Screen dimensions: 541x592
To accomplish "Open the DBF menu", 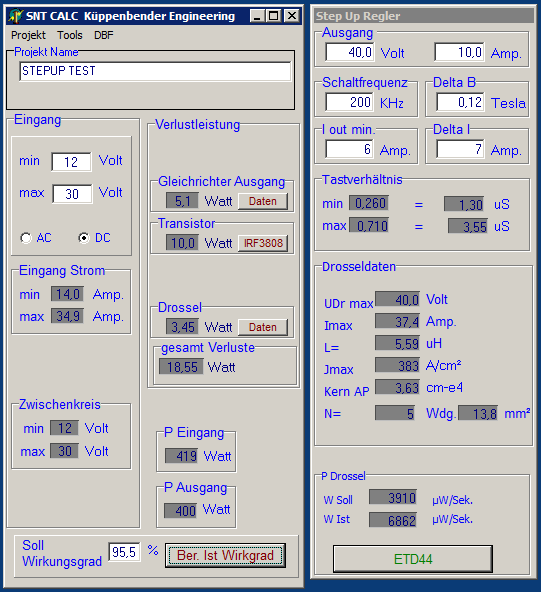I will click(x=104, y=35).
